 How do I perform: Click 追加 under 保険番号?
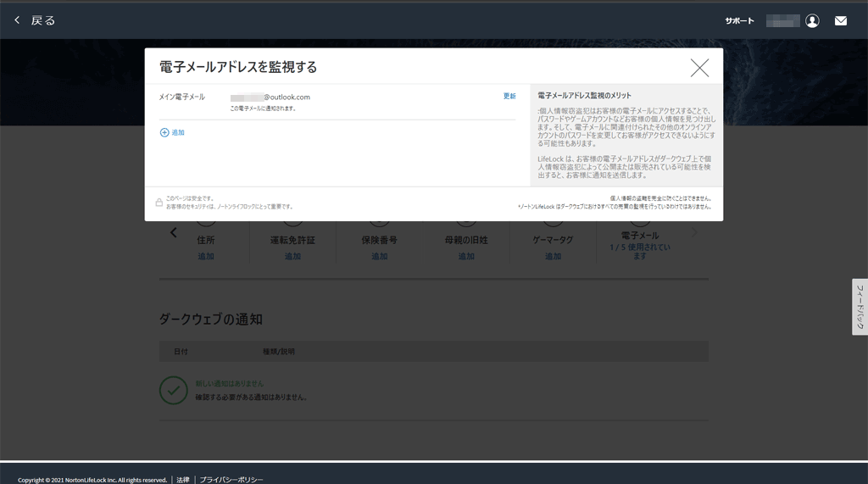pos(379,256)
